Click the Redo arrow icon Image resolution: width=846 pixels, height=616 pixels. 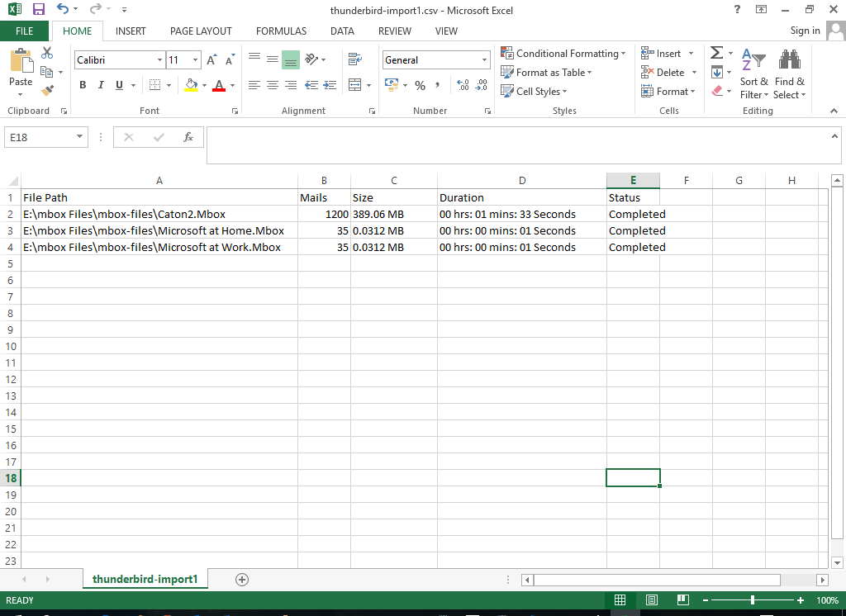coord(96,9)
